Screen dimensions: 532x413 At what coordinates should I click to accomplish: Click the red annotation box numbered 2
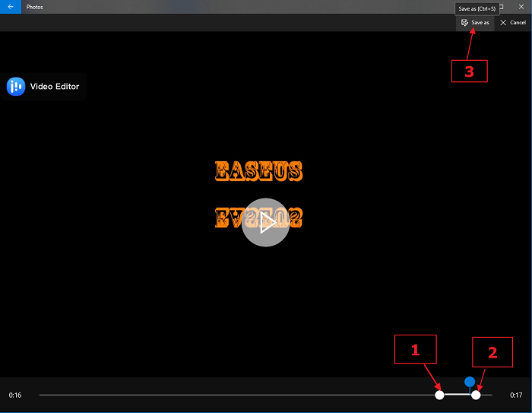click(492, 352)
